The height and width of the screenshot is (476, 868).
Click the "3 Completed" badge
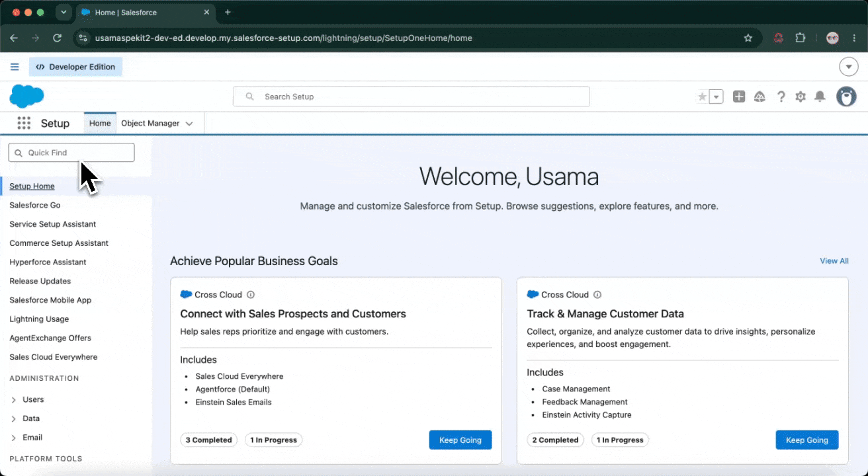[x=209, y=440]
